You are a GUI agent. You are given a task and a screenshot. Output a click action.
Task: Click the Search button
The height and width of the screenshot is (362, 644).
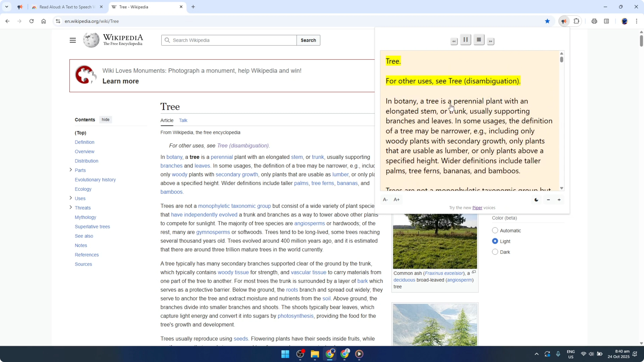point(308,40)
